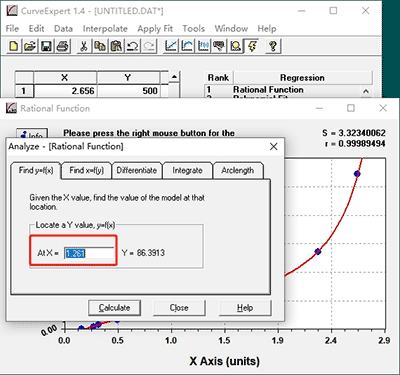The height and width of the screenshot is (375, 400).
Task: Open a data file via toolbar folder icon
Action: coord(30,46)
